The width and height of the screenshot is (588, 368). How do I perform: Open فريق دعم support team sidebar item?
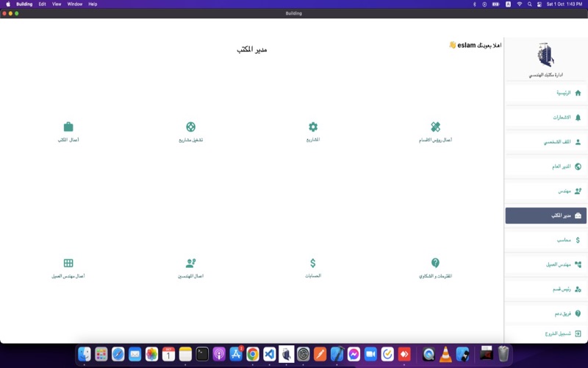click(x=545, y=314)
